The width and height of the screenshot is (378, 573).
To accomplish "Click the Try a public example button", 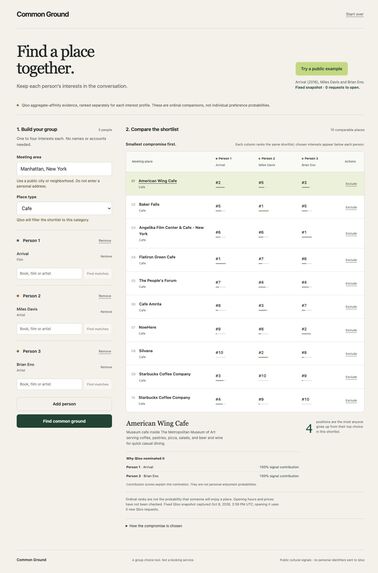I will (322, 69).
